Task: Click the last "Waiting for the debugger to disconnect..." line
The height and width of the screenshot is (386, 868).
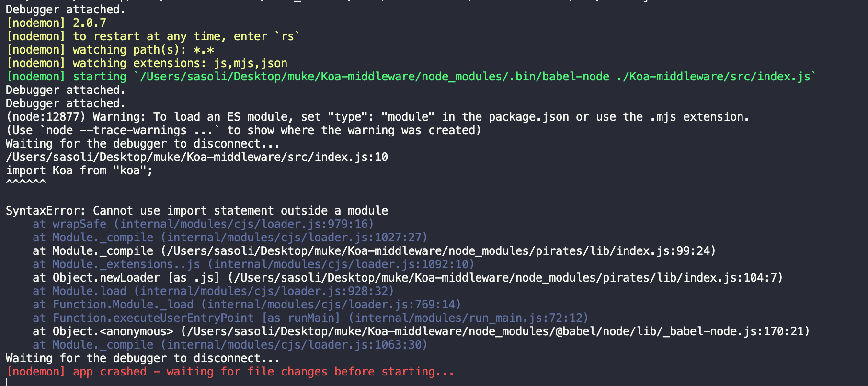Action: tap(143, 358)
